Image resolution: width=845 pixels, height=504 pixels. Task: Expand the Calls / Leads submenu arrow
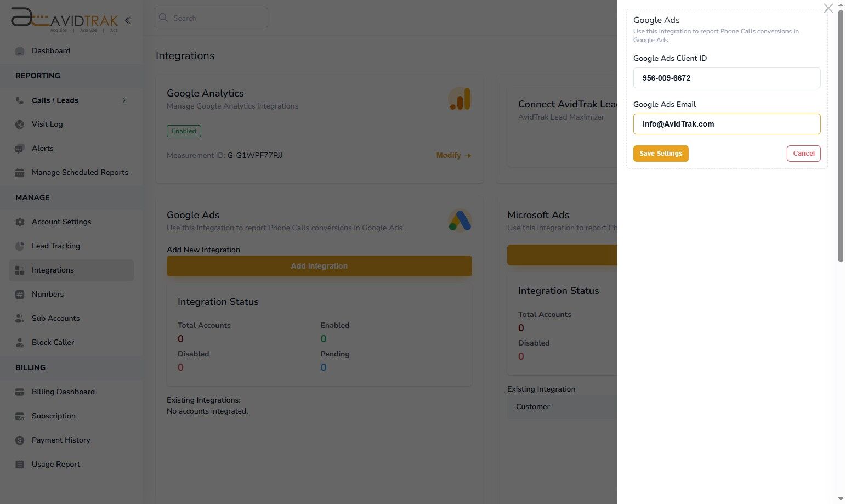click(x=124, y=100)
